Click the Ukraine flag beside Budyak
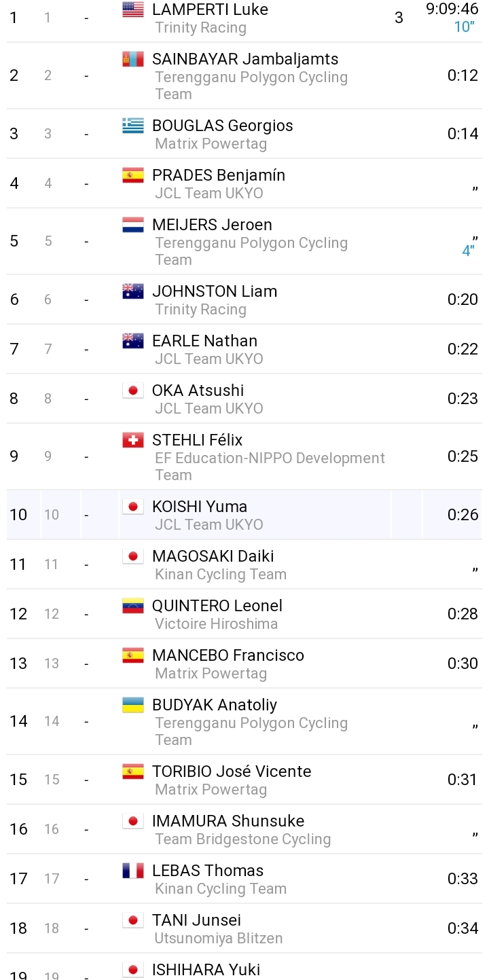The height and width of the screenshot is (980, 489). click(x=133, y=705)
